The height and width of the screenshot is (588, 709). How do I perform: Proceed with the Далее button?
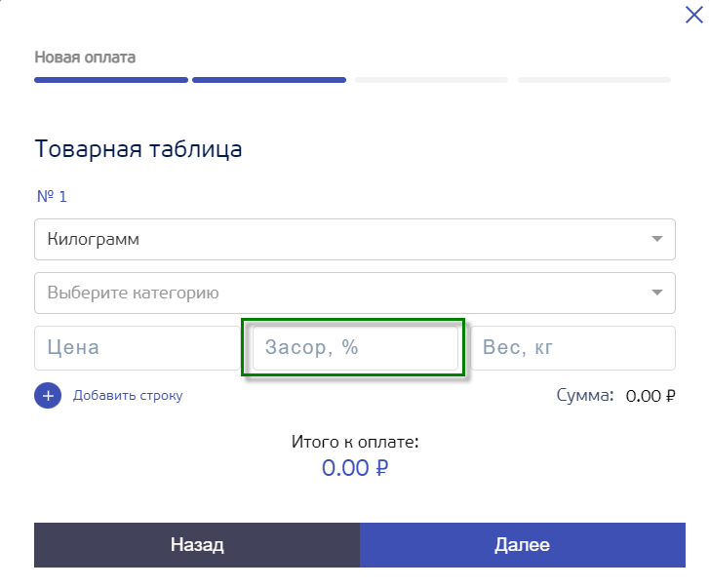coord(523,545)
